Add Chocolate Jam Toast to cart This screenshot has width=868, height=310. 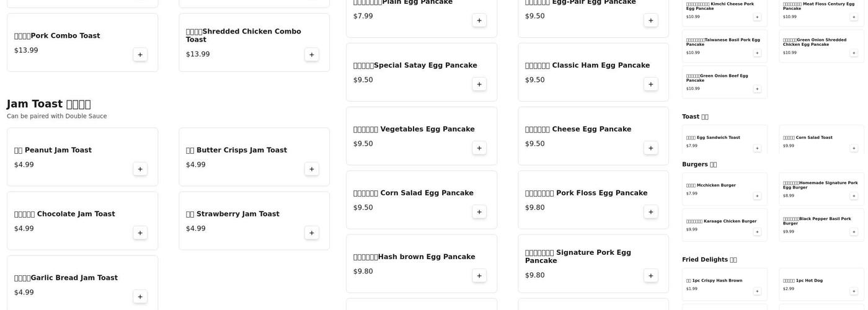pyautogui.click(x=140, y=233)
